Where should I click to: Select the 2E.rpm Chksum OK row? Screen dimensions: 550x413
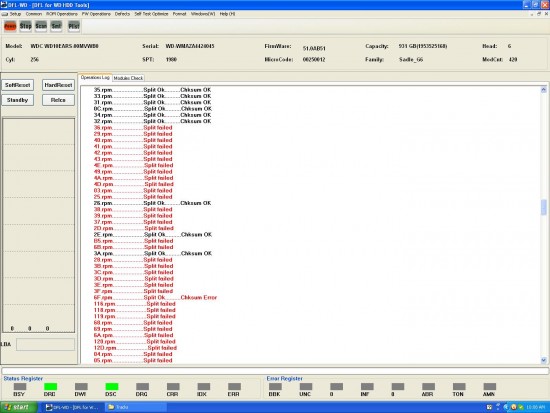click(x=153, y=235)
